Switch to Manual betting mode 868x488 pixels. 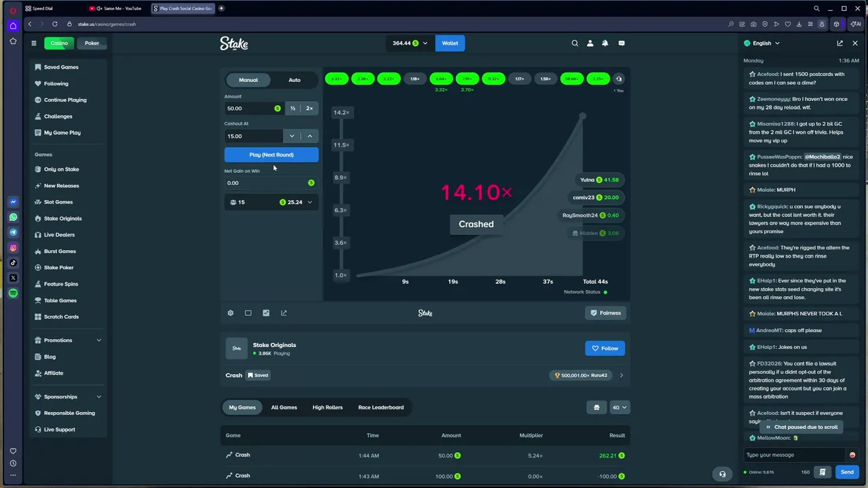(x=248, y=80)
